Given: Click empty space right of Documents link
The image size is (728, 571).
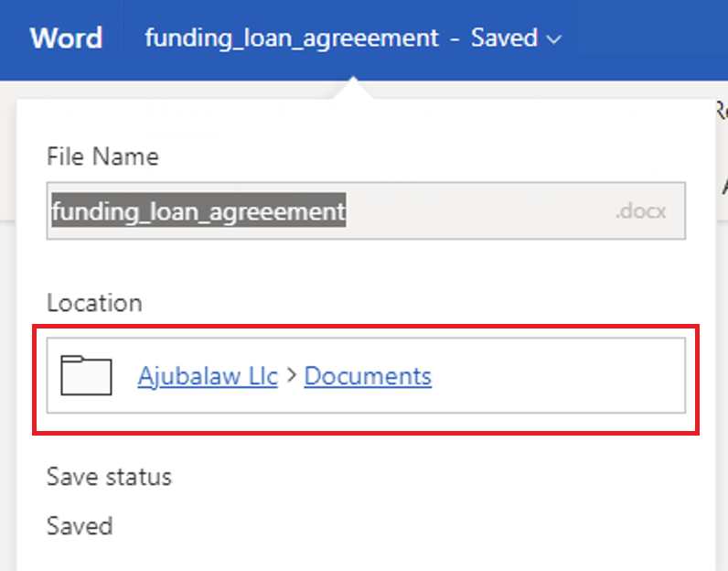Looking at the screenshot, I should [558, 376].
